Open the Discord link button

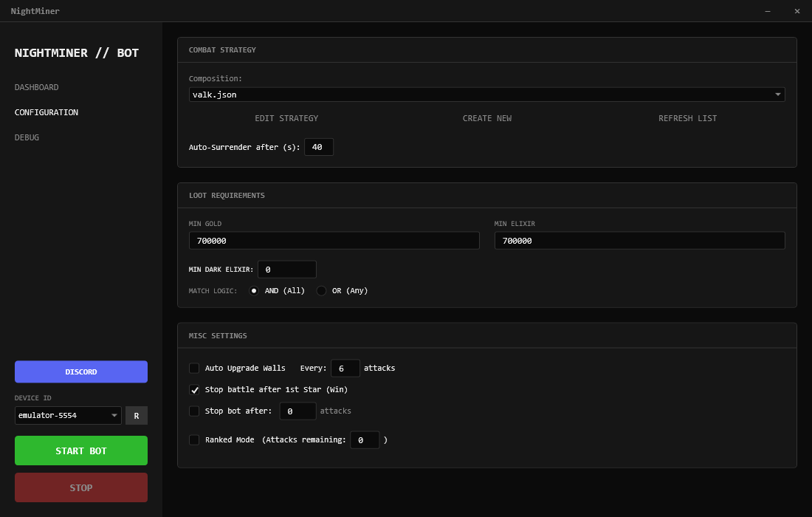pos(81,372)
